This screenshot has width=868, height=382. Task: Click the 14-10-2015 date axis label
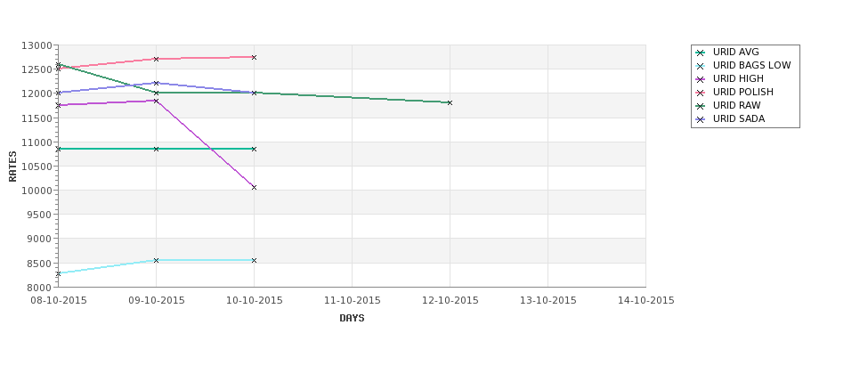point(646,301)
